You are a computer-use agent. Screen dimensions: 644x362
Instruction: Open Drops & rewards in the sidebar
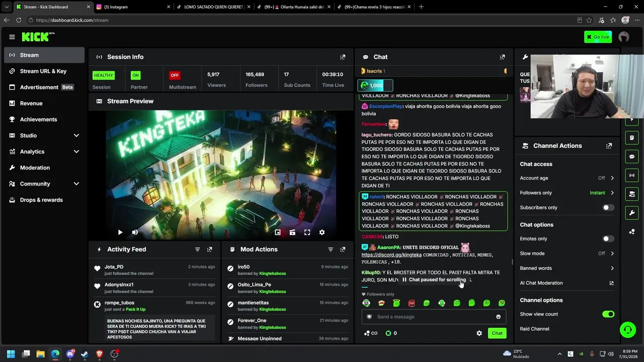(44, 200)
